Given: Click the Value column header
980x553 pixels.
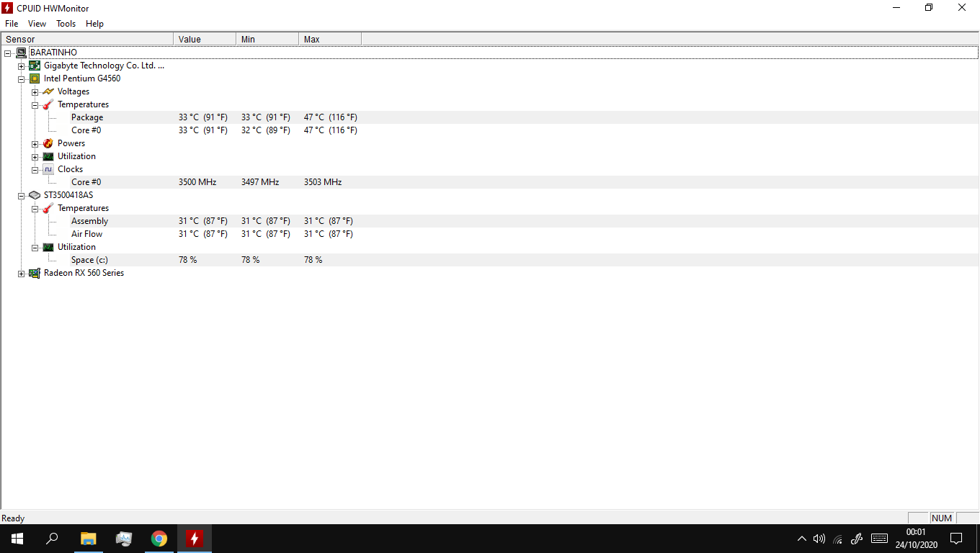Looking at the screenshot, I should (x=205, y=39).
